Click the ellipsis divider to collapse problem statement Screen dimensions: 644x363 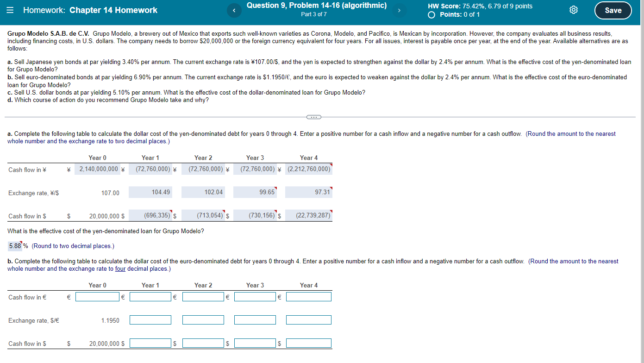313,117
